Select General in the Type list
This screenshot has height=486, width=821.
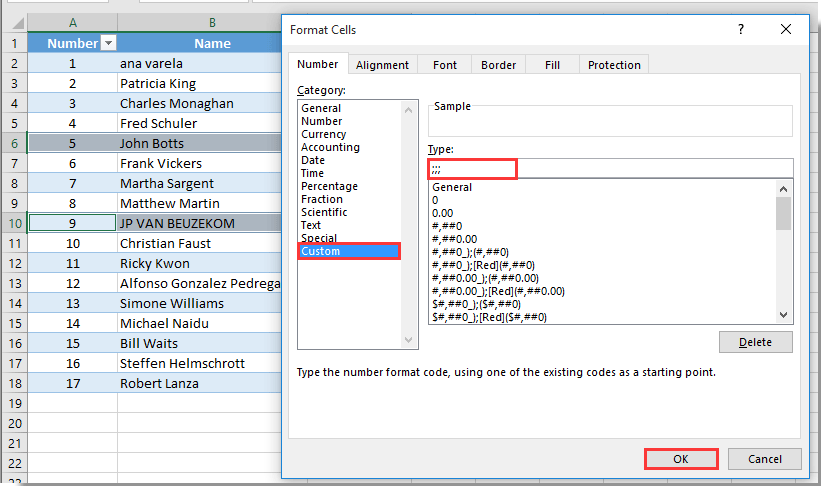pos(452,187)
